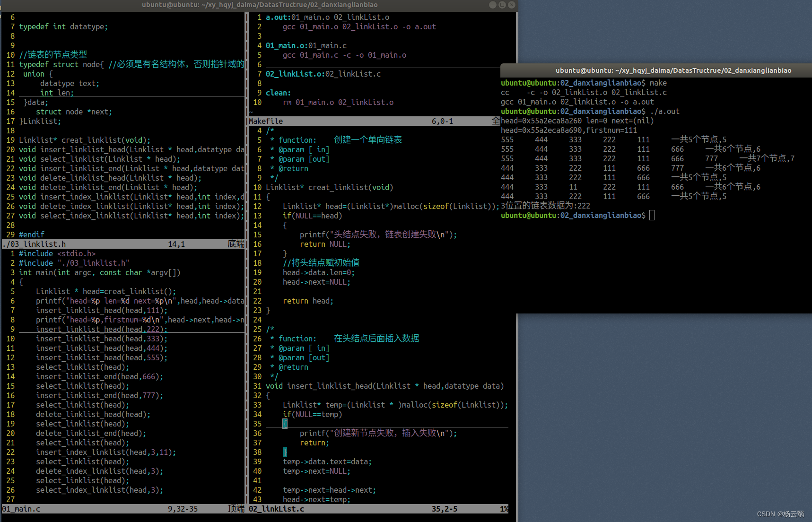This screenshot has width=812, height=522.
Task: Click the 底端 indicator in 03_linklist.h status bar
Action: [x=236, y=244]
